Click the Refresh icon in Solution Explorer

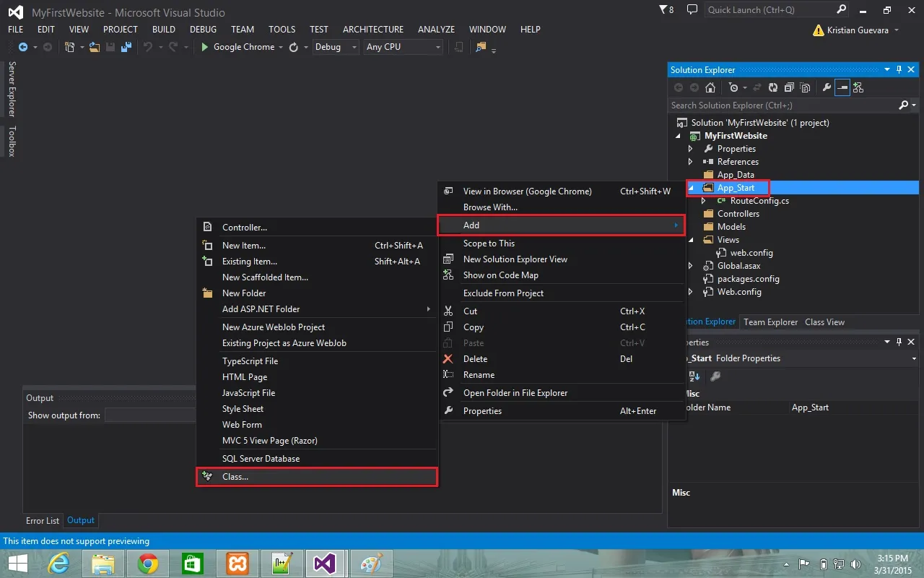(x=772, y=87)
